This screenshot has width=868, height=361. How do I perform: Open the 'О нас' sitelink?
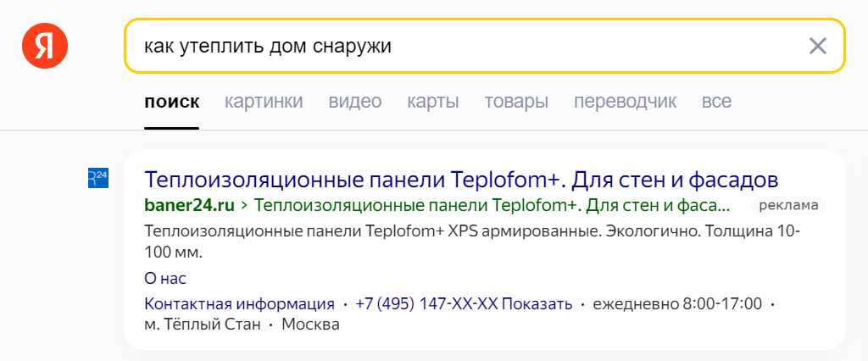coord(165,279)
